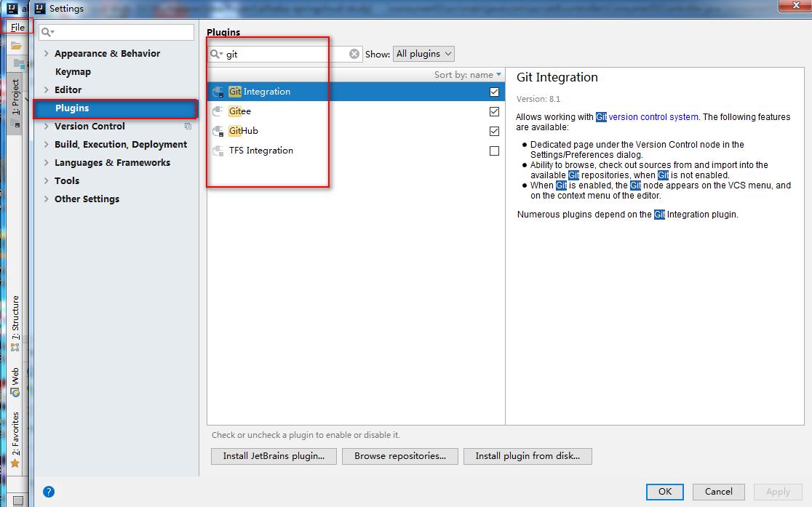Viewport: 812px width, 507px height.
Task: Click the Cancel button
Action: point(718,492)
